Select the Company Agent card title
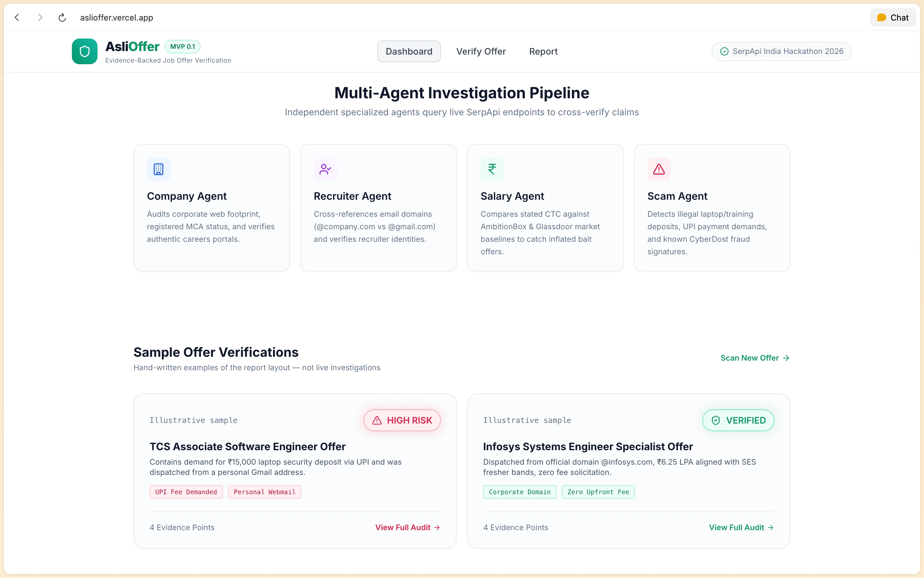Viewport: 924px width, 578px height. 187,196
